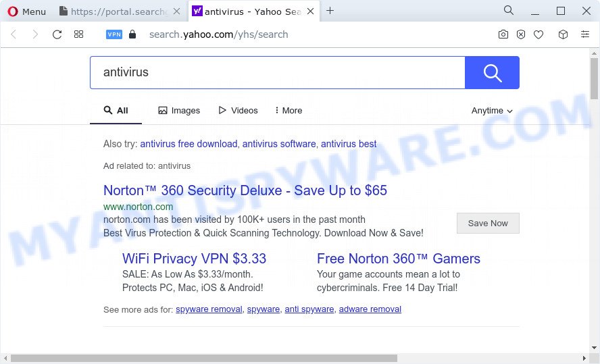This screenshot has width=600, height=364.
Task: Close the antivirus Yahoo Search tab
Action: pyautogui.click(x=310, y=11)
